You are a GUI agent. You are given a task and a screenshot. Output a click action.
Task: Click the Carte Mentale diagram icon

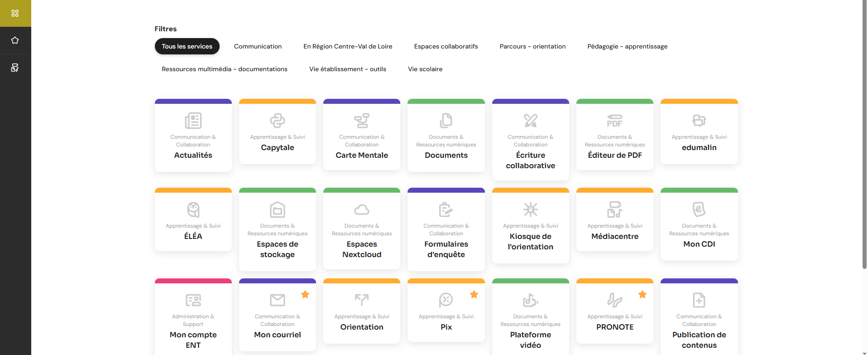click(362, 121)
